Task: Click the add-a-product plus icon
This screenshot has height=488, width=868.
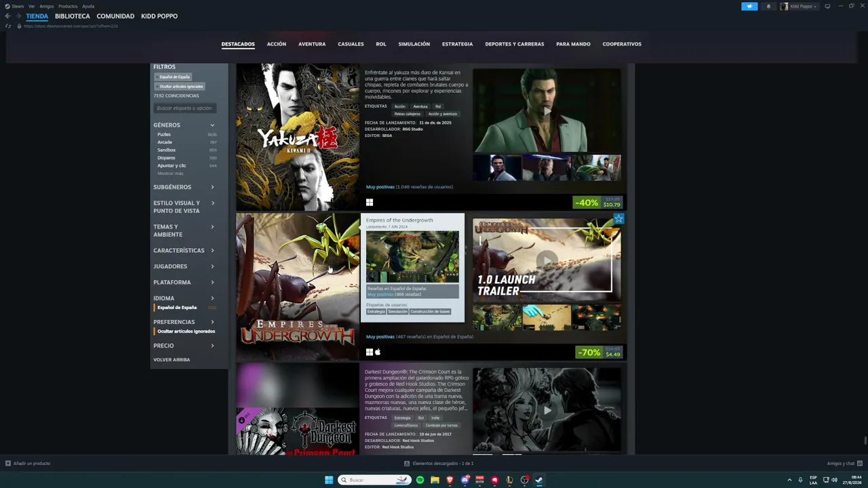Action: pyautogui.click(x=8, y=464)
